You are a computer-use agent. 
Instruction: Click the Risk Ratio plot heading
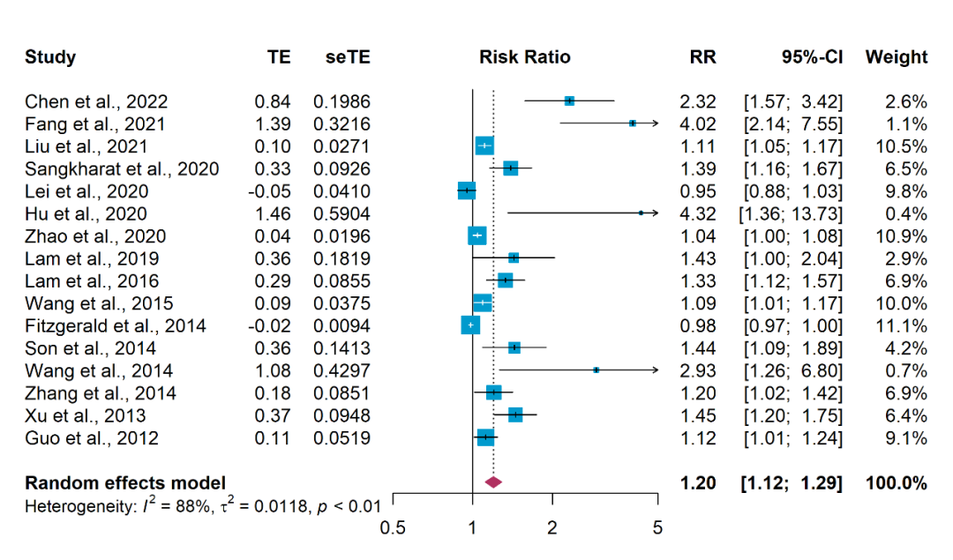point(525,58)
